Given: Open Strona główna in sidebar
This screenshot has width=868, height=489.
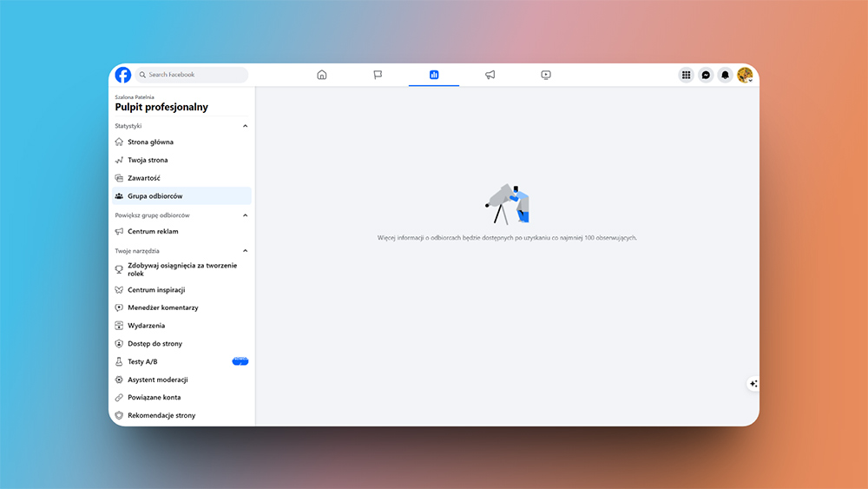Looking at the screenshot, I should (x=150, y=142).
